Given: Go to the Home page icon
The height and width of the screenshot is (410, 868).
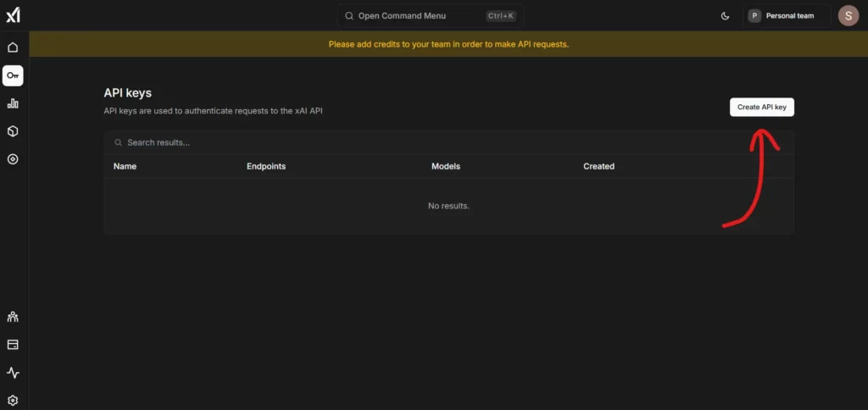Looking at the screenshot, I should point(13,47).
